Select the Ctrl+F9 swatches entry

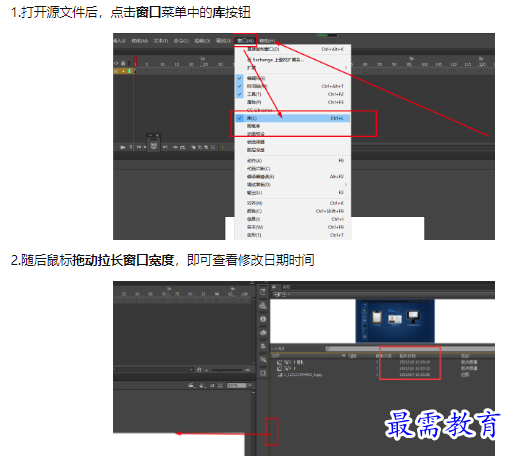click(293, 227)
